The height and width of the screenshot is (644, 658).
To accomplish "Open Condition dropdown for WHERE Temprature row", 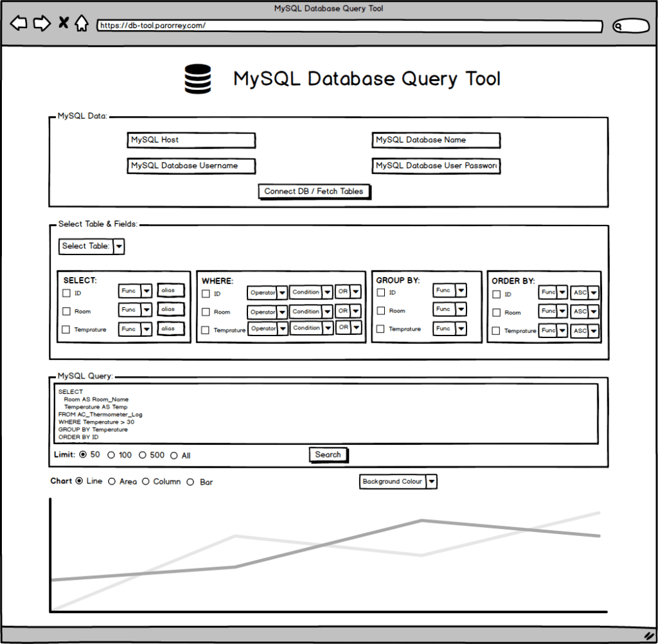I will point(312,328).
